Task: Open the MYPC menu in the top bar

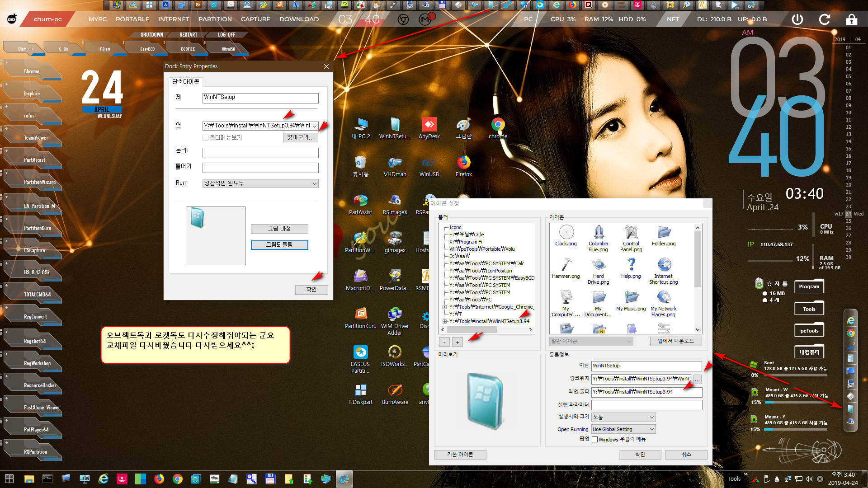Action: (x=98, y=19)
